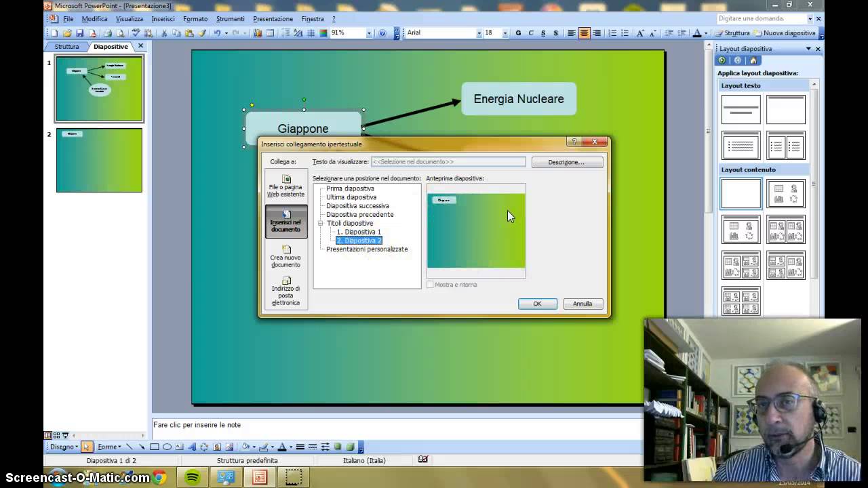The width and height of the screenshot is (868, 488).
Task: Click the Undo arrow icon
Action: point(217,33)
